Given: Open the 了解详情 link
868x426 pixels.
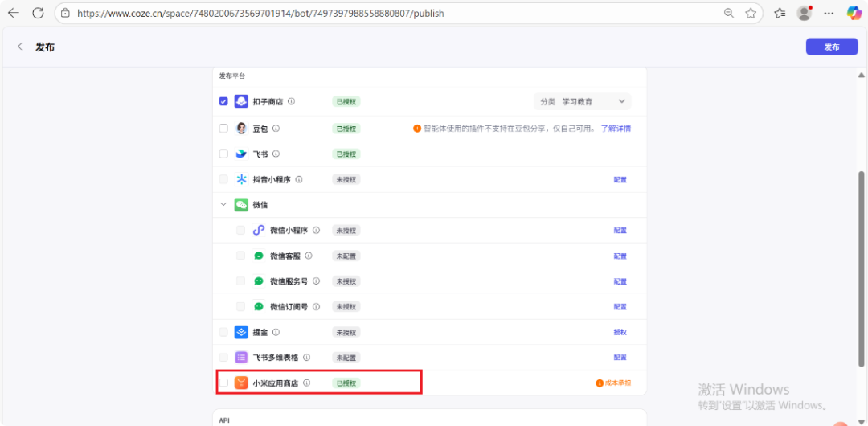Looking at the screenshot, I should [x=616, y=129].
